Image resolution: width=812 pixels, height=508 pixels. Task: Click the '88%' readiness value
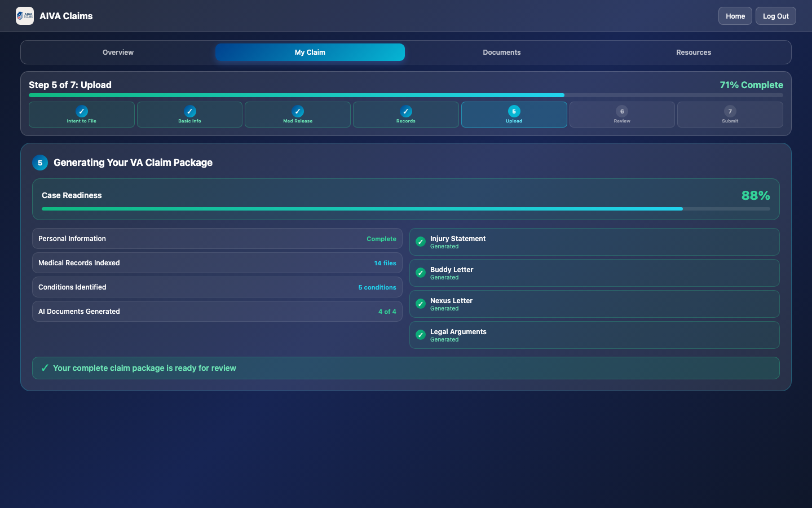click(756, 195)
